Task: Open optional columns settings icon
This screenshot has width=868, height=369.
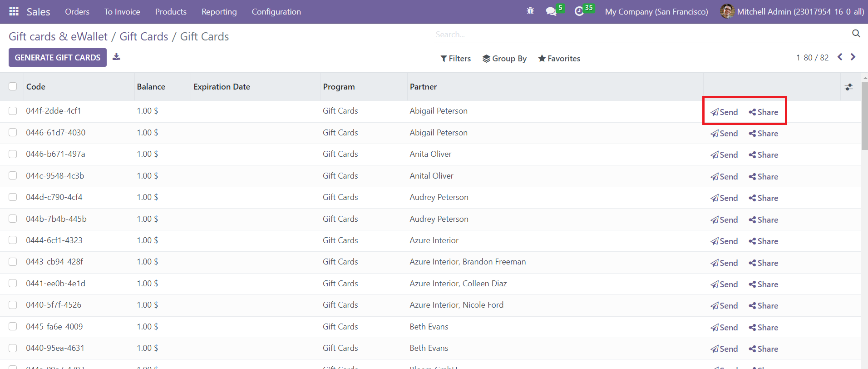Action: [x=848, y=87]
